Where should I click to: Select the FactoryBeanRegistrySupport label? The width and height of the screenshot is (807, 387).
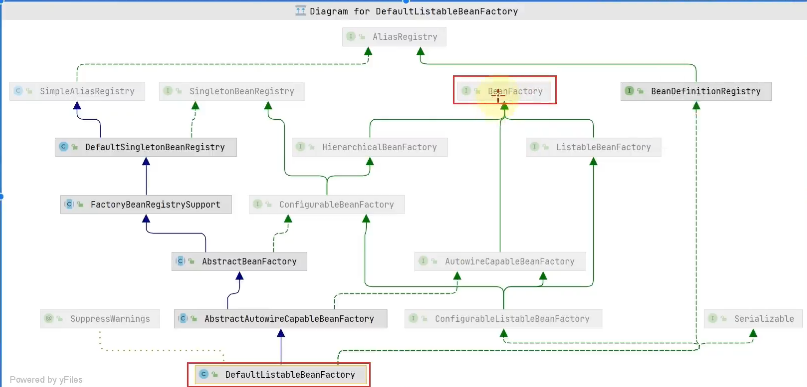[x=155, y=204]
